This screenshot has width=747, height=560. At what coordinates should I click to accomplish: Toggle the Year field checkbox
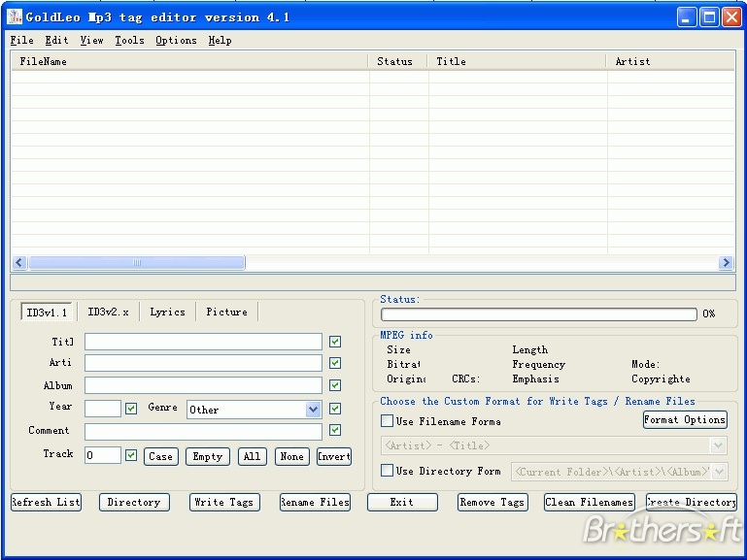(131, 409)
